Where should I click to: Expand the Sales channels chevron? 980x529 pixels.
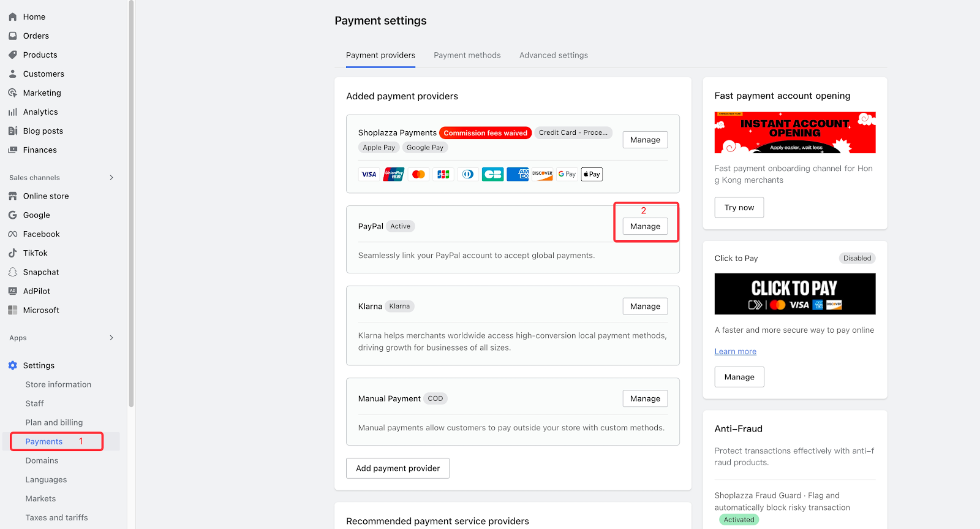(111, 178)
